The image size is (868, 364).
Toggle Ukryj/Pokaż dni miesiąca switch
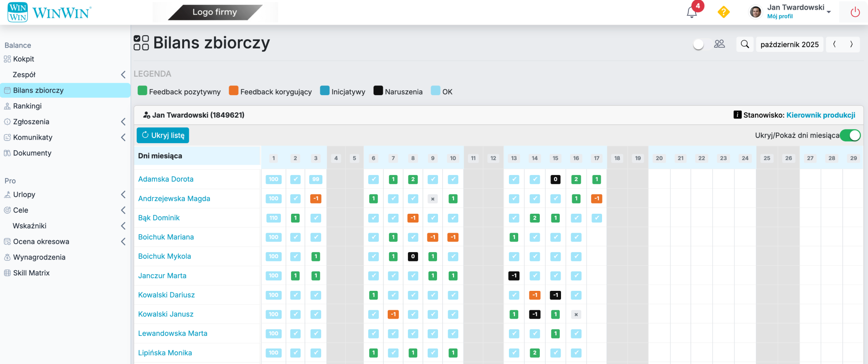pyautogui.click(x=850, y=135)
